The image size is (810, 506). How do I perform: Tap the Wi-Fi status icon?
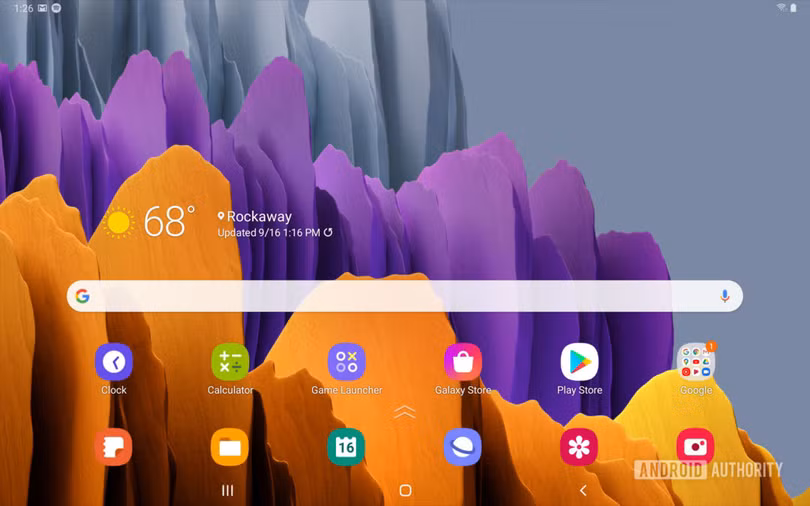pos(782,7)
